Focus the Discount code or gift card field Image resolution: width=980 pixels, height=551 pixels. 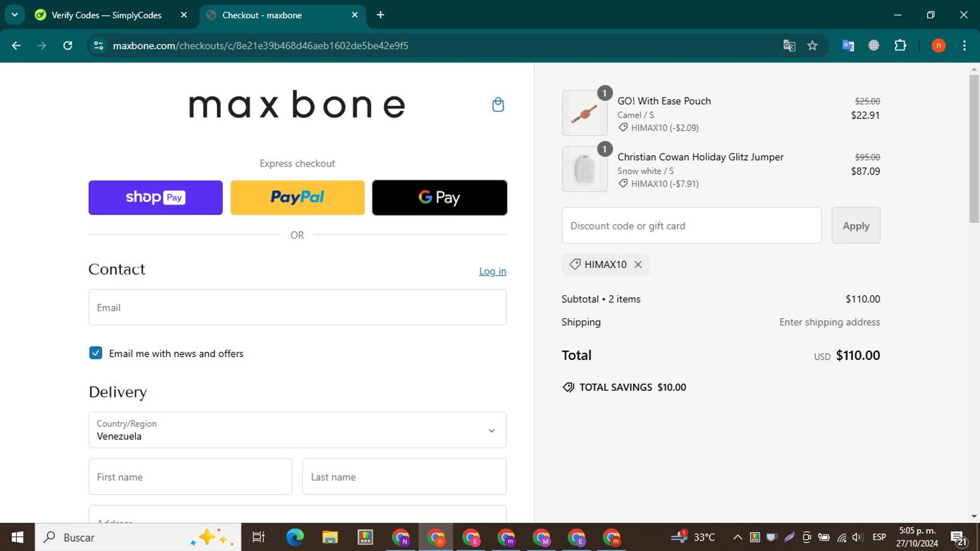pyautogui.click(x=691, y=225)
